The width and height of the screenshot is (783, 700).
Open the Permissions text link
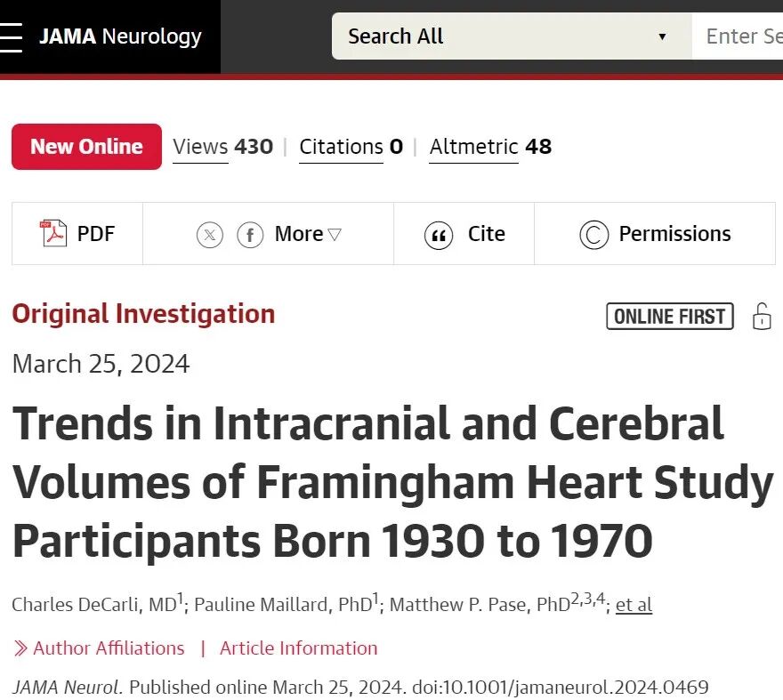tap(675, 234)
